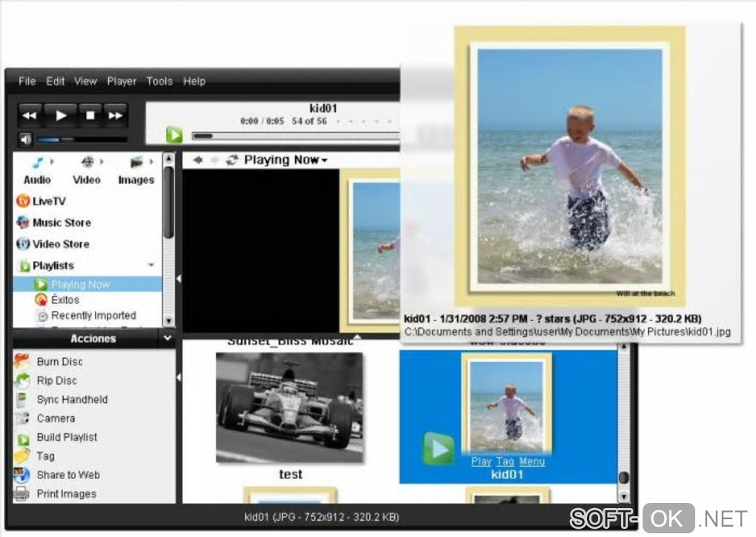Image resolution: width=756 pixels, height=537 pixels.
Task: Open the Edit menu
Action: click(55, 81)
